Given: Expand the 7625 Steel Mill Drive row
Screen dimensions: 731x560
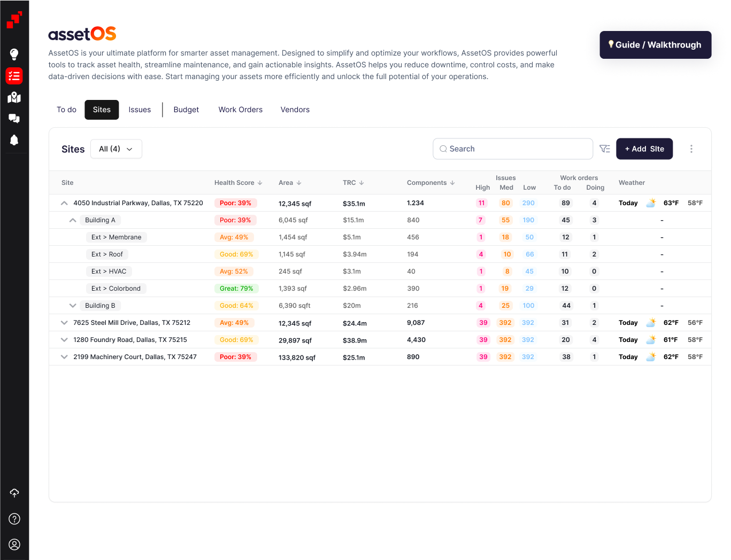Looking at the screenshot, I should [64, 323].
